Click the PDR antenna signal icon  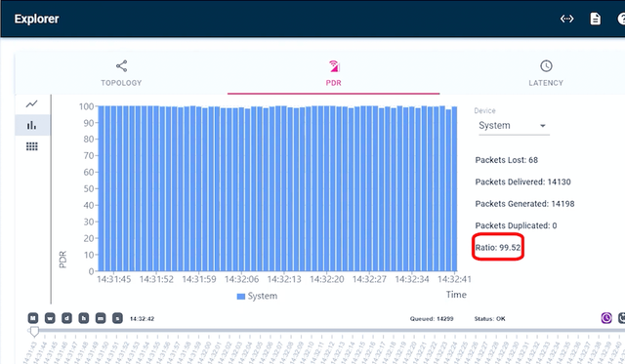(x=334, y=66)
